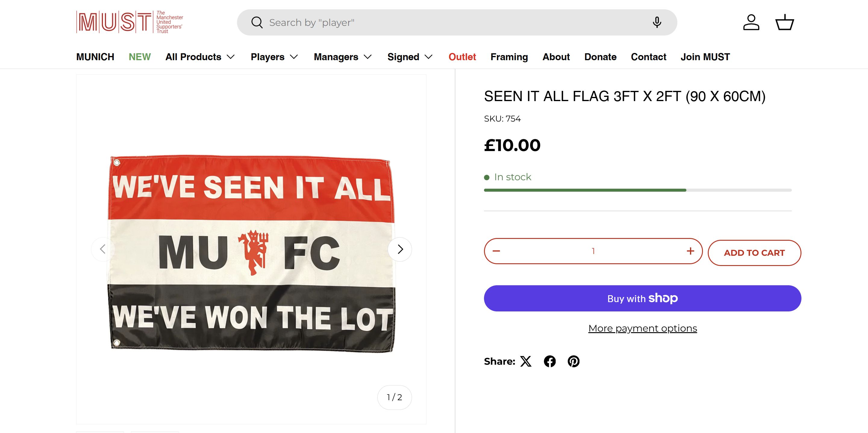Image resolution: width=868 pixels, height=433 pixels.
Task: Share product on Facebook
Action: 550,361
